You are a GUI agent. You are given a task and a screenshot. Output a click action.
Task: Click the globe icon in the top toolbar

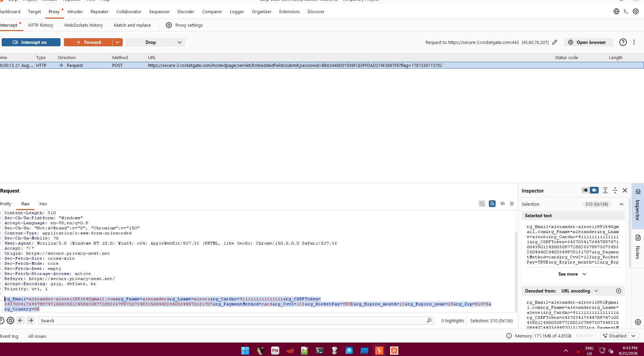click(616, 11)
